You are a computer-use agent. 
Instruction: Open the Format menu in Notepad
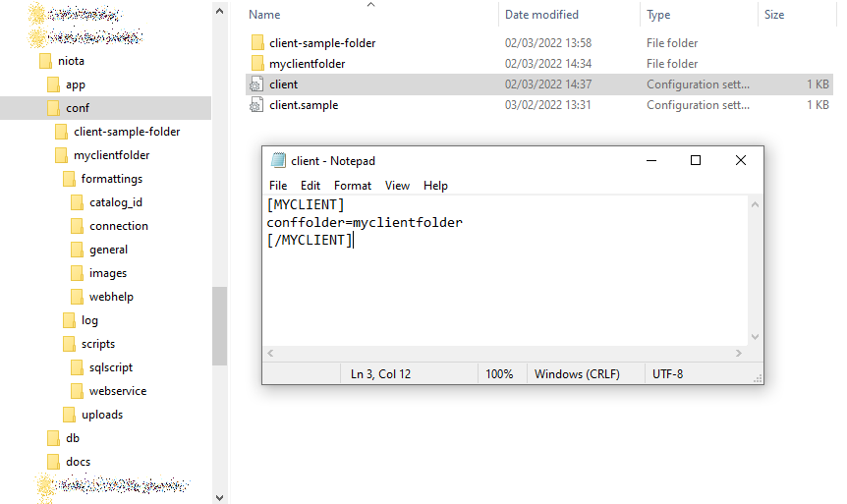[x=352, y=186]
